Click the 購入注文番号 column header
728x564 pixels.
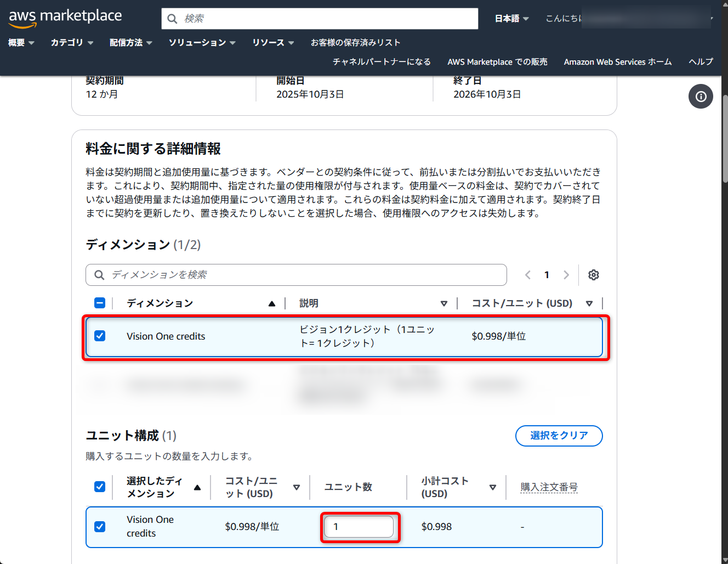pyautogui.click(x=549, y=487)
